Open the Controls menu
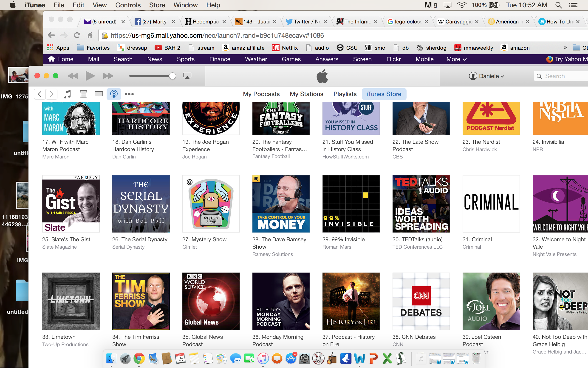The image size is (588, 368). click(x=128, y=5)
